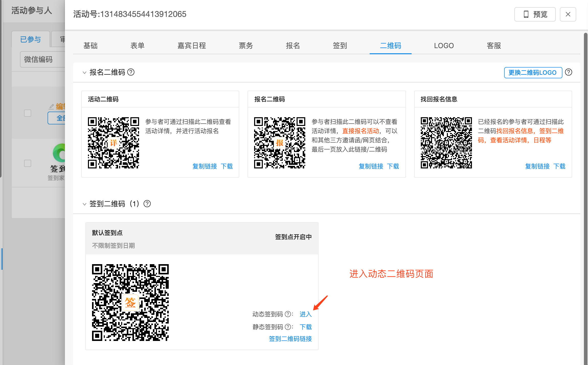Click the 微信编码 input in background page
588x365 pixels.
(42, 59)
